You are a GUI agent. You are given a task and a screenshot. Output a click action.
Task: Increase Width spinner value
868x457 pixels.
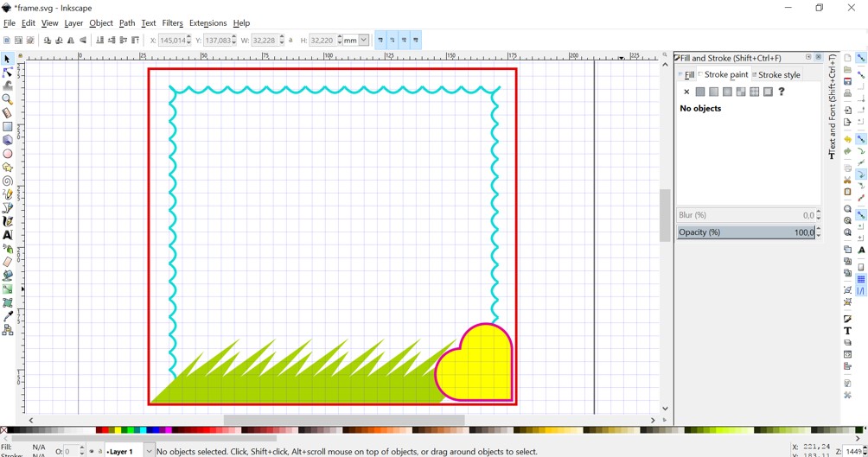pyautogui.click(x=282, y=37)
